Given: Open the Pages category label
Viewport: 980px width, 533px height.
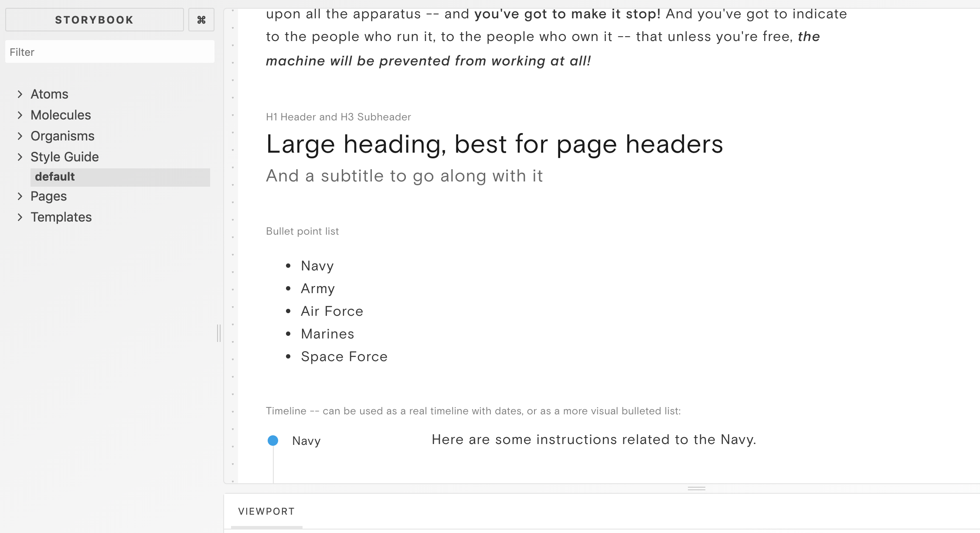Looking at the screenshot, I should (48, 196).
